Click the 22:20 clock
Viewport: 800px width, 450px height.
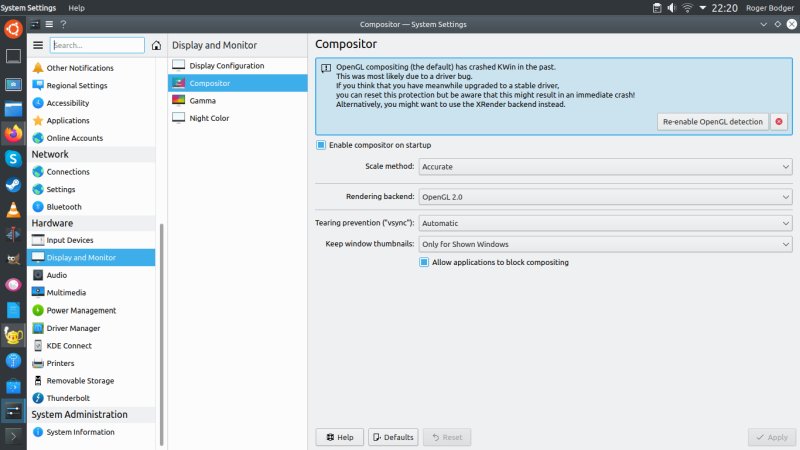click(x=724, y=8)
